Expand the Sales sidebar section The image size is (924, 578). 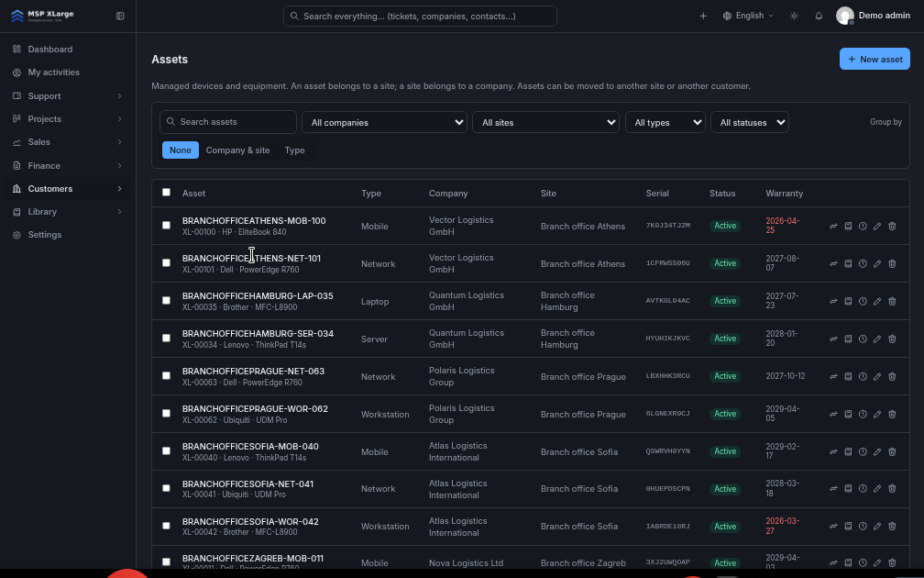pyautogui.click(x=68, y=142)
